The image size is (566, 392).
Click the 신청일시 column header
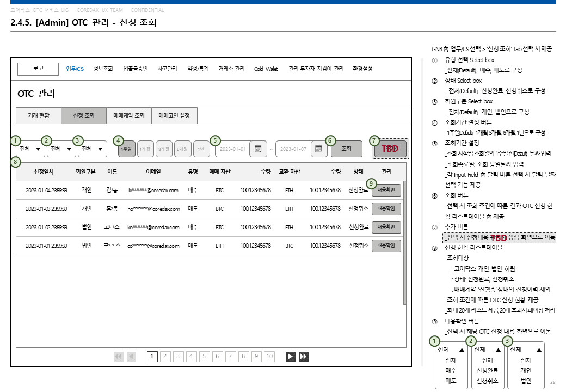pyautogui.click(x=44, y=172)
